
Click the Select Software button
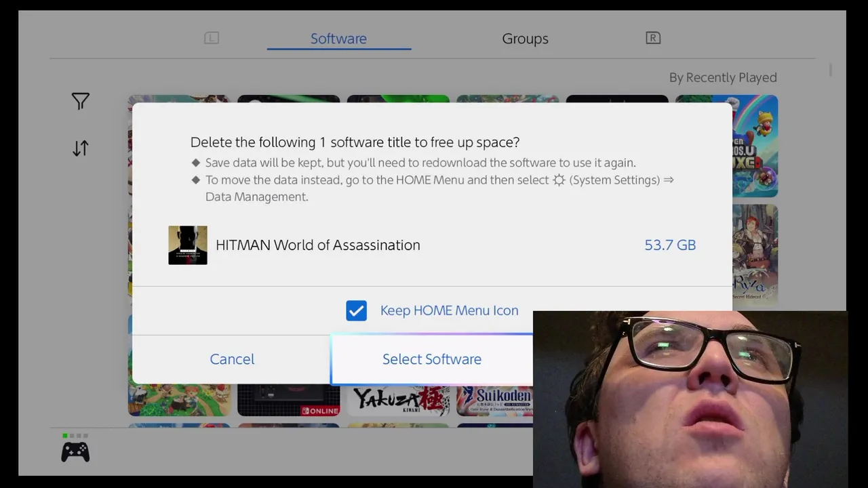pos(432,359)
